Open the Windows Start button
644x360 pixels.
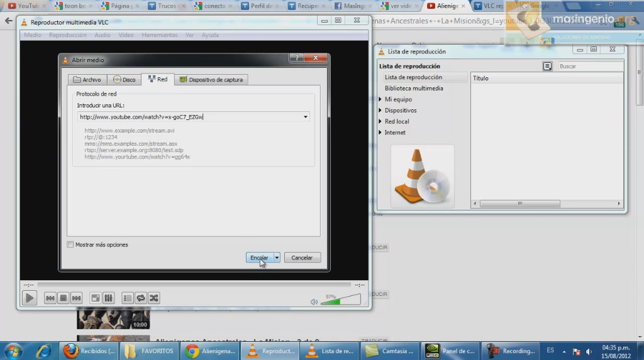point(14,351)
